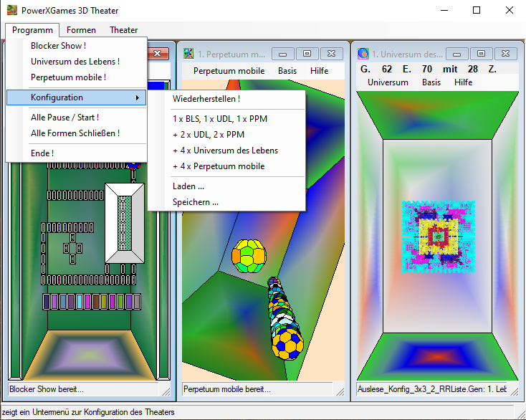Select 1 x BLS, 1 x UDL, 1 x PPM

[226, 119]
